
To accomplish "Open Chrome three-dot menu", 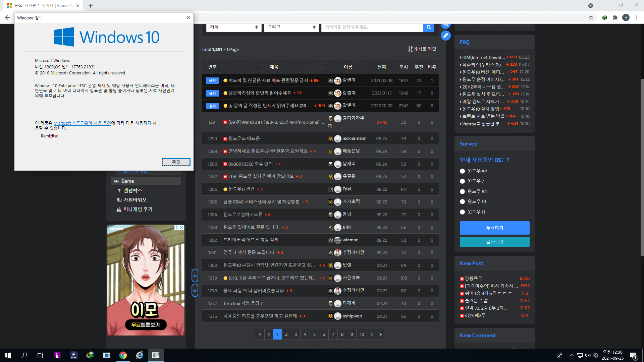I will pos(637,17).
